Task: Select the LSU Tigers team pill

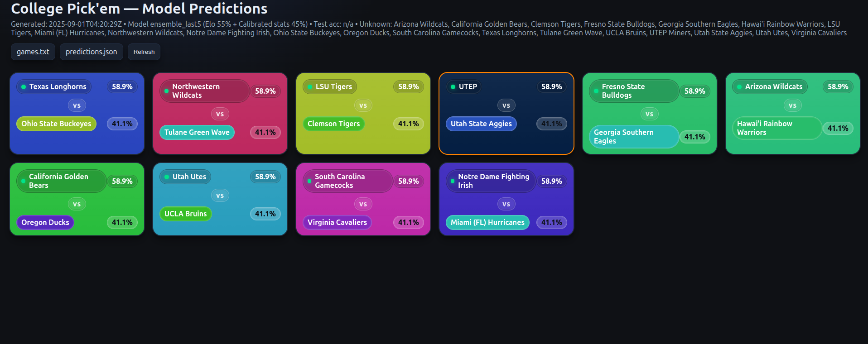Action: click(330, 86)
